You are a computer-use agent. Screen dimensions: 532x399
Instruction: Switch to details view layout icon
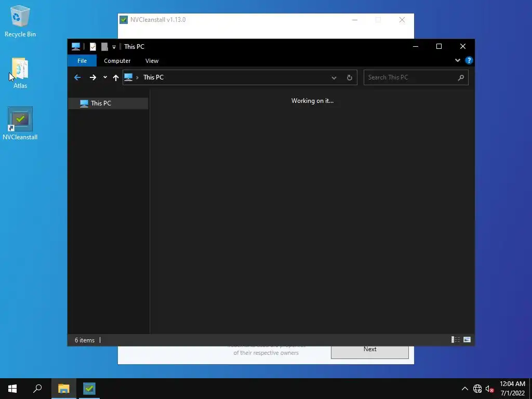(455, 340)
